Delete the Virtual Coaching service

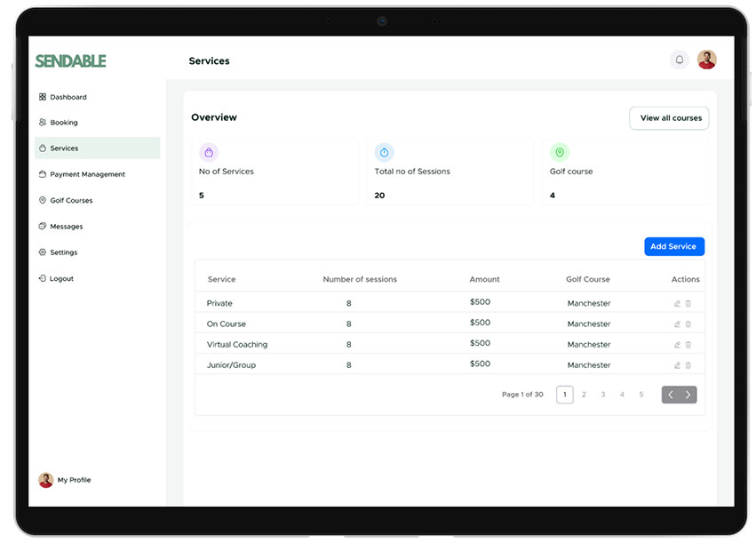(688, 345)
